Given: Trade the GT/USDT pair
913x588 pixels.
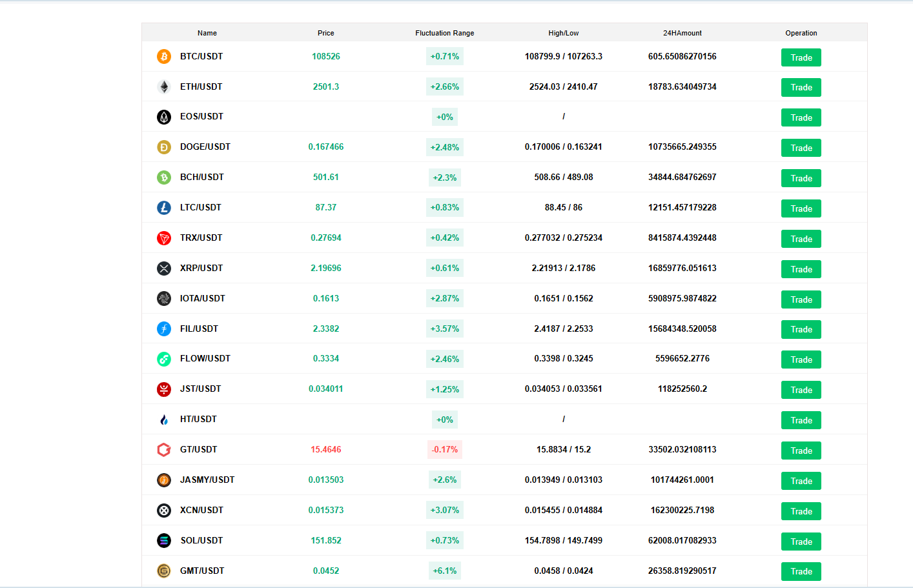Looking at the screenshot, I should pyautogui.click(x=801, y=451).
